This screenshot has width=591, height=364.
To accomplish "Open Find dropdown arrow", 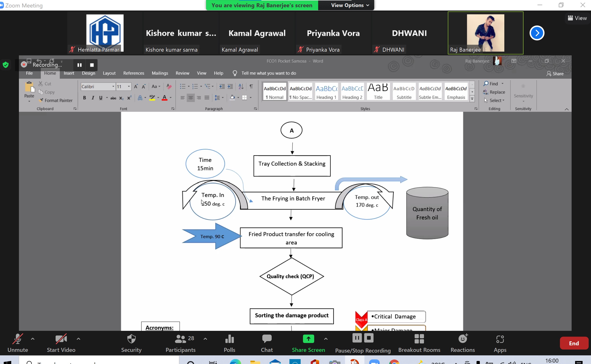I will [502, 84].
